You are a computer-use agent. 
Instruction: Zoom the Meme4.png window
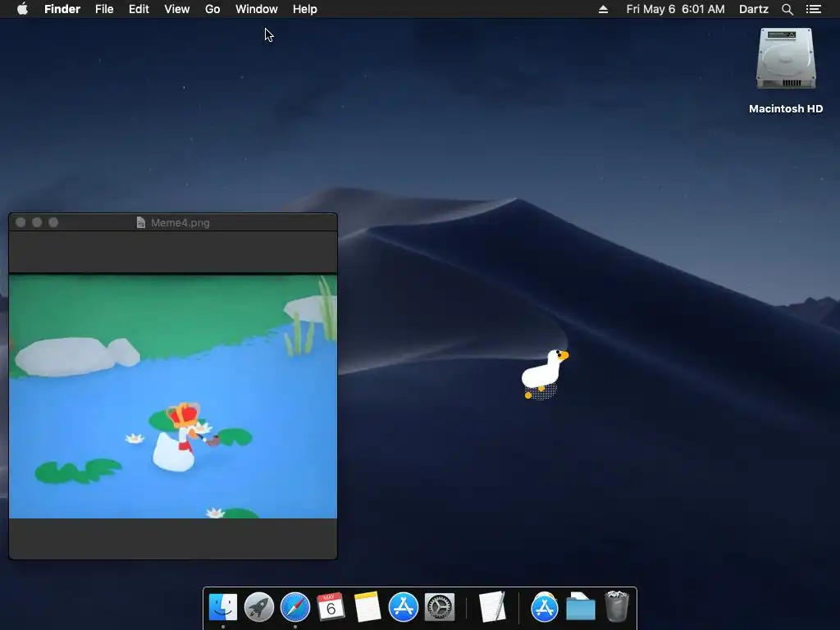[x=53, y=222]
